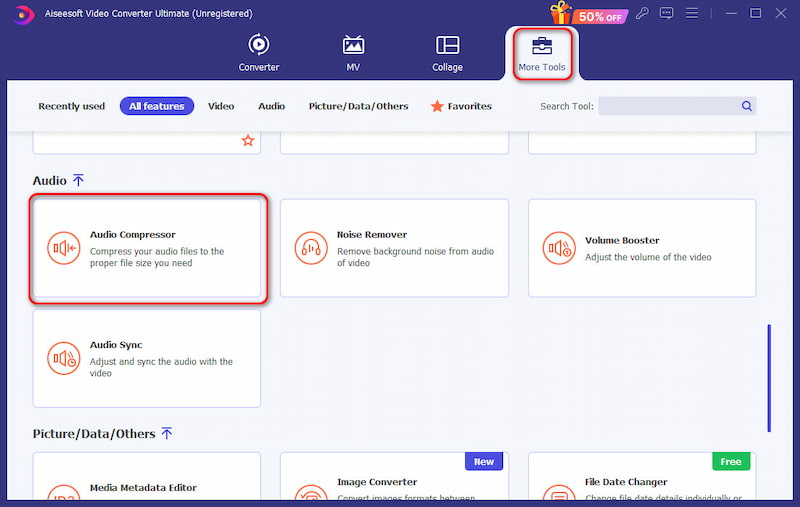
Task: Open the Image Converter tool
Action: [x=394, y=476]
